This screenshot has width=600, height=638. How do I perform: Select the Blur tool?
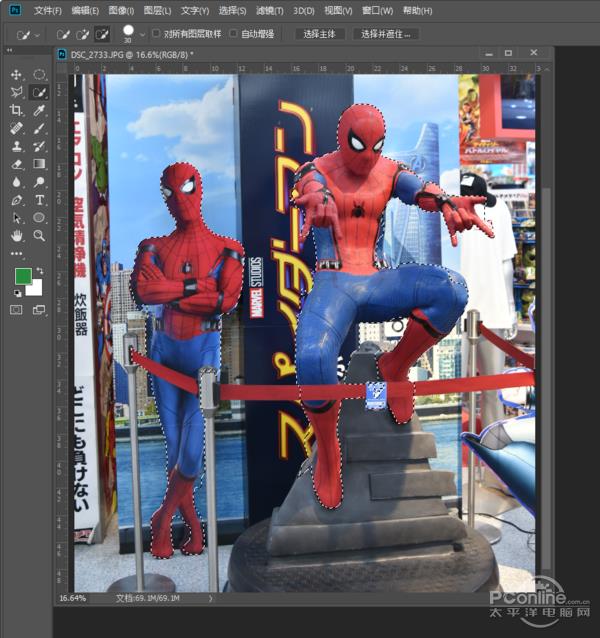tap(16, 182)
